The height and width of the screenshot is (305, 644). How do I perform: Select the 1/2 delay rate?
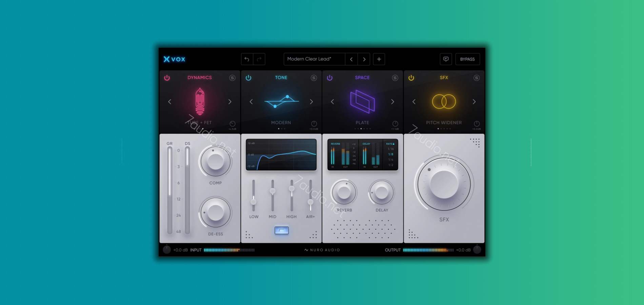391,165
